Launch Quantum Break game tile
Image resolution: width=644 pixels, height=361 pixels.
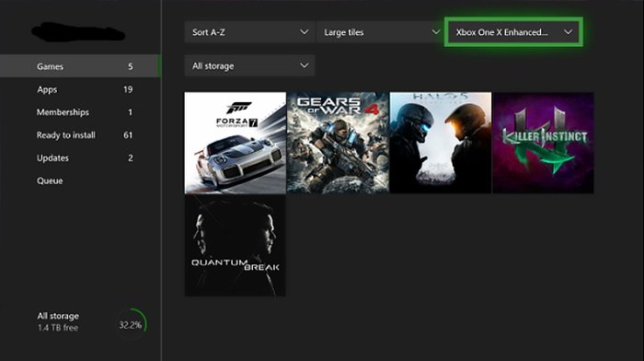[x=236, y=246]
